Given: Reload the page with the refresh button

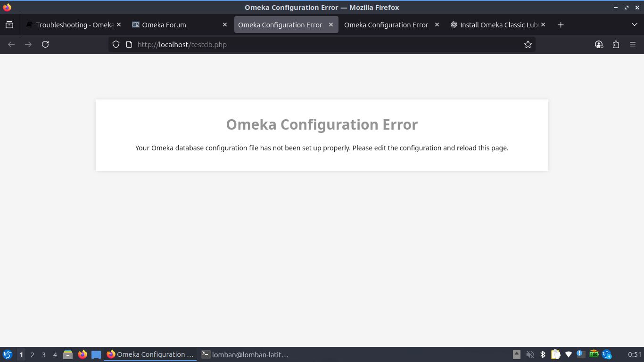Looking at the screenshot, I should pyautogui.click(x=45, y=44).
